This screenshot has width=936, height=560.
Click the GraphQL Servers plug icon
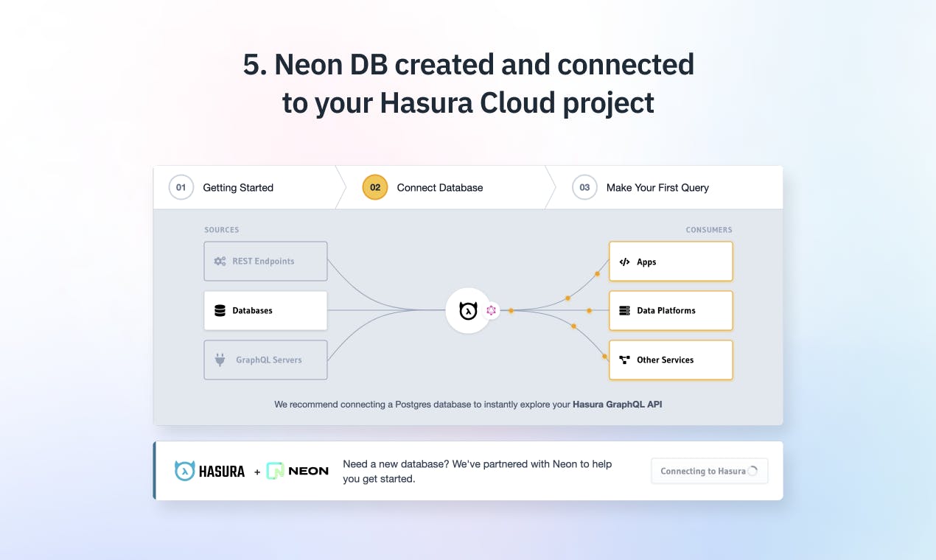point(220,360)
